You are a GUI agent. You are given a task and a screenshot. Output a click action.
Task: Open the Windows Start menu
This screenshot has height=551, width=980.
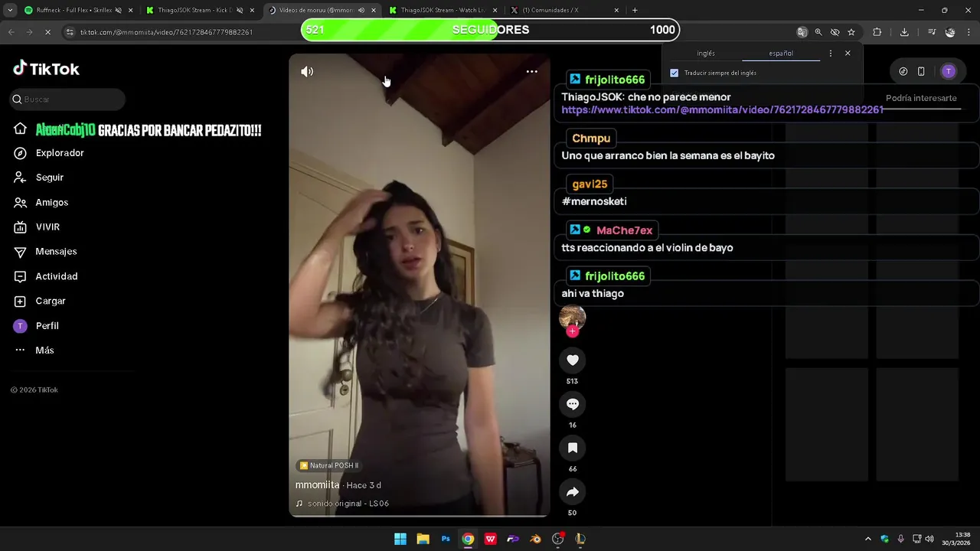[x=400, y=539]
